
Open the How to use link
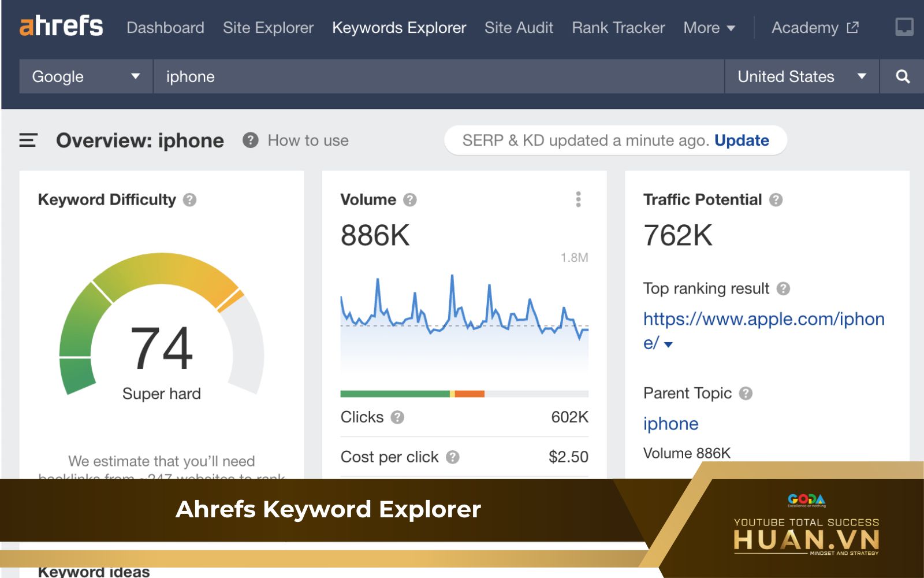coord(308,140)
